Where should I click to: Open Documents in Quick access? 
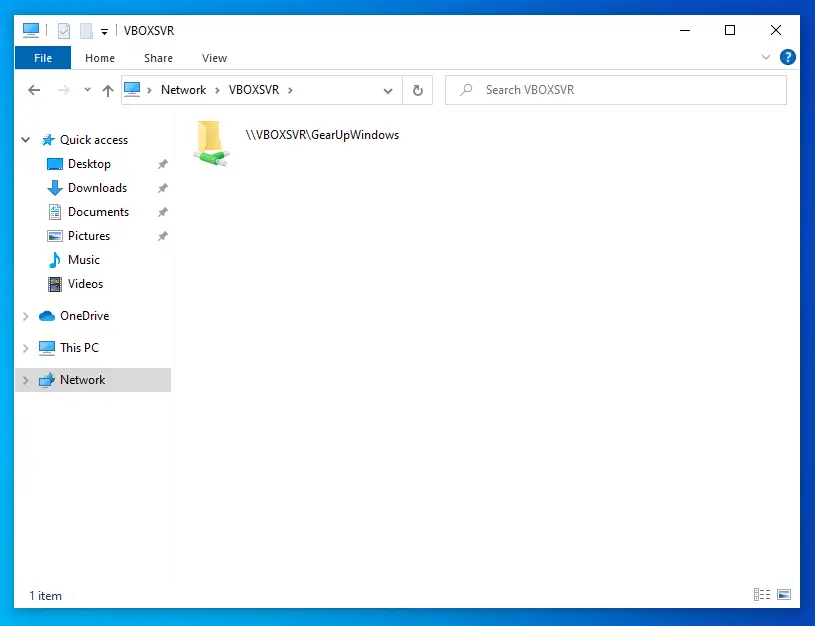click(98, 212)
